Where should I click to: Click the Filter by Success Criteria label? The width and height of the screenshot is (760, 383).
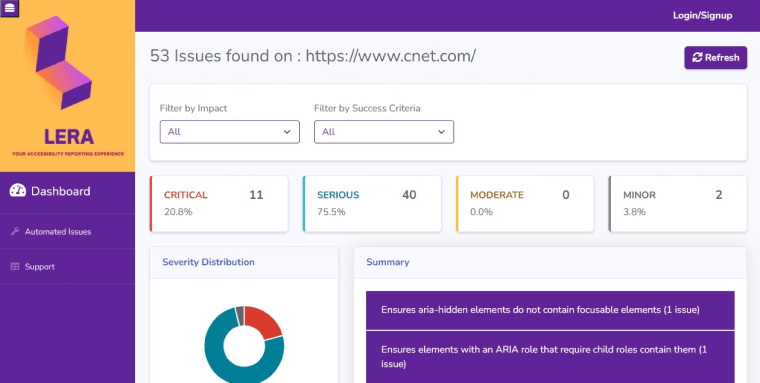tap(367, 109)
